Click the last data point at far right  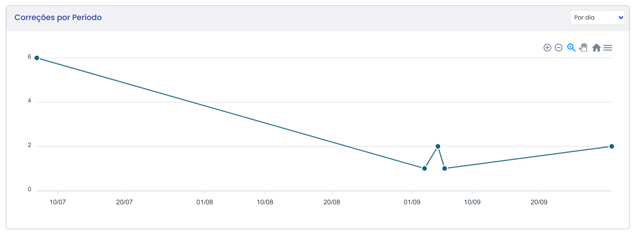[x=612, y=146]
